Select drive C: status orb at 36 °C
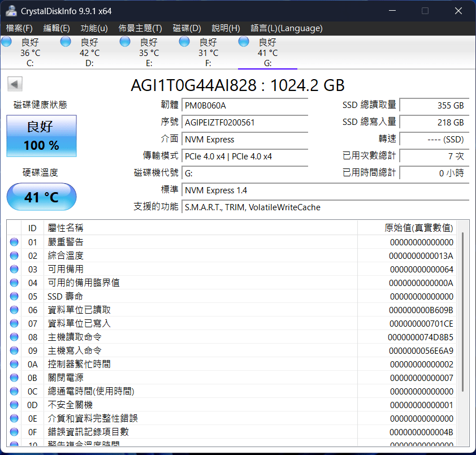This screenshot has width=476, height=455. point(7,42)
